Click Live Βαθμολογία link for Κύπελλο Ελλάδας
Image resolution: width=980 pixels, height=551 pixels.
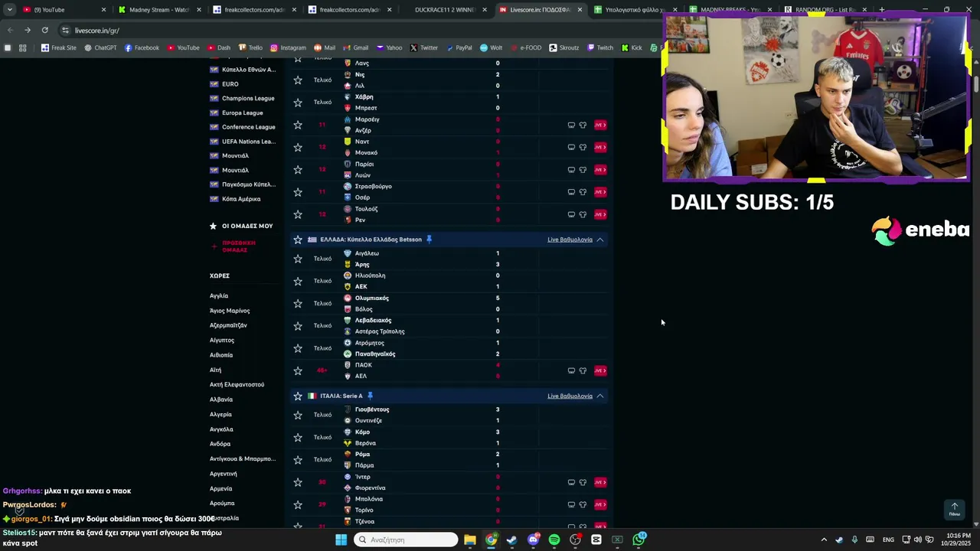570,240
